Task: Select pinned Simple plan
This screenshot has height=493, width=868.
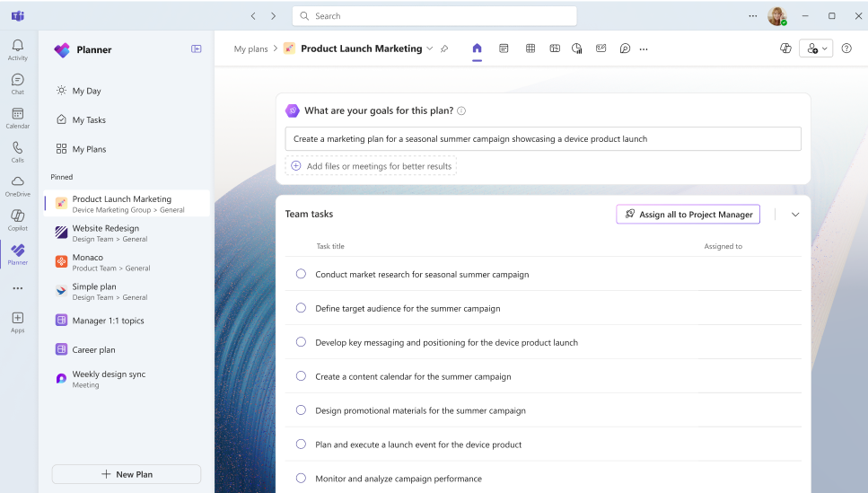Action: coord(127,291)
